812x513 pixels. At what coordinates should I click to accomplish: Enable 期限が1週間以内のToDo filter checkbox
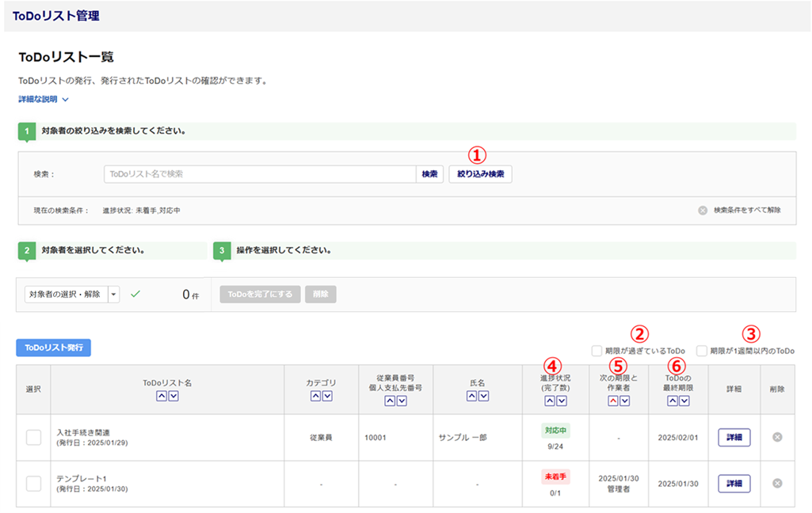(x=702, y=351)
